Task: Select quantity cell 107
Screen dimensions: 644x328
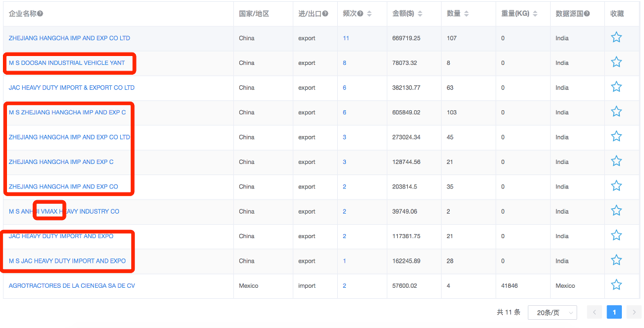Action: click(x=452, y=38)
